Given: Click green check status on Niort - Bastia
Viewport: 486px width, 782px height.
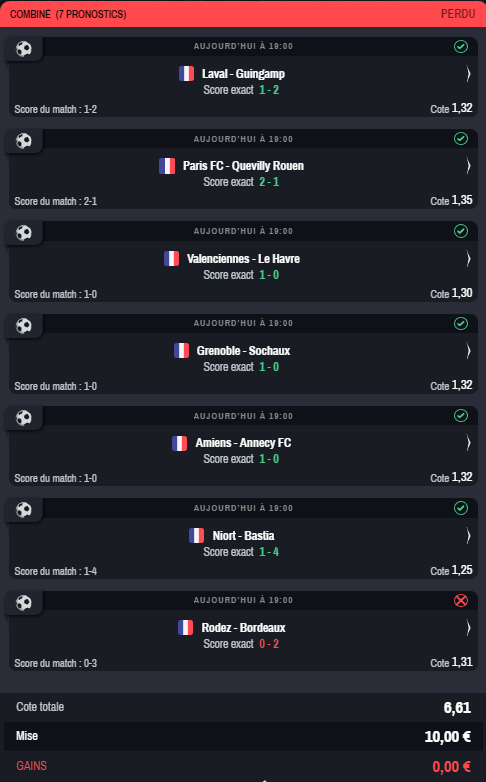Looking at the screenshot, I should 461,508.
